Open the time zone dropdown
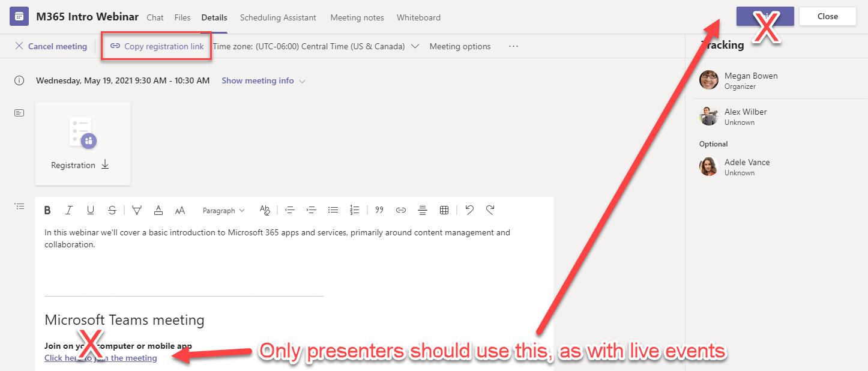The width and height of the screenshot is (868, 371). pos(414,46)
